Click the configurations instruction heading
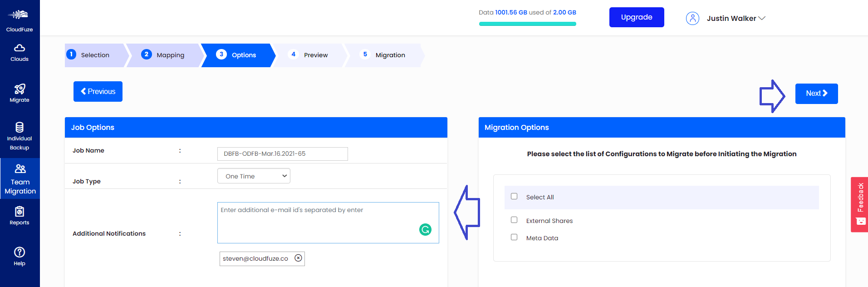The width and height of the screenshot is (868, 287). pyautogui.click(x=662, y=154)
